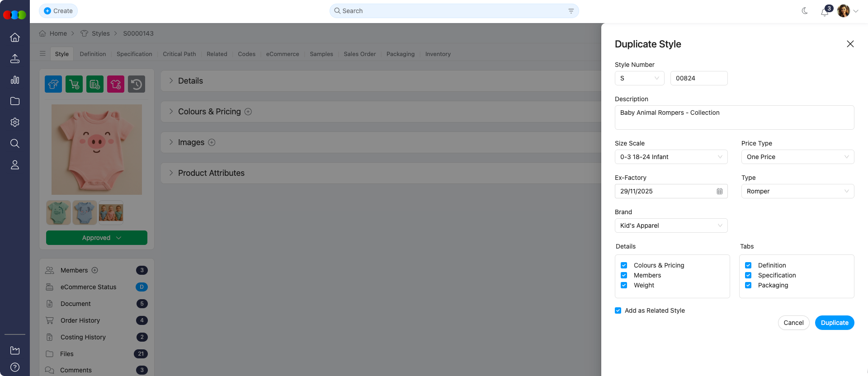Toggle dark mode moon icon

pyautogui.click(x=805, y=11)
